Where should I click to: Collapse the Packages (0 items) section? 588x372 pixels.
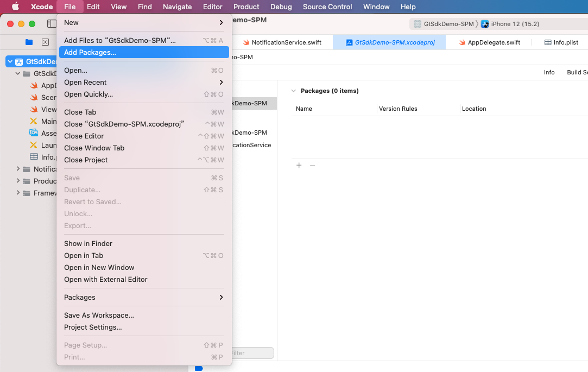(x=294, y=91)
